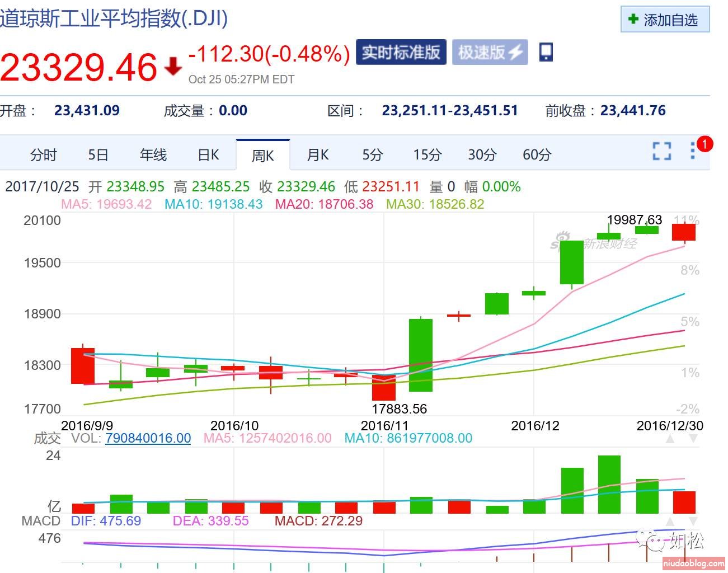Toggle fullscreen chart view icon
The width and height of the screenshot is (728, 573).
(x=662, y=151)
